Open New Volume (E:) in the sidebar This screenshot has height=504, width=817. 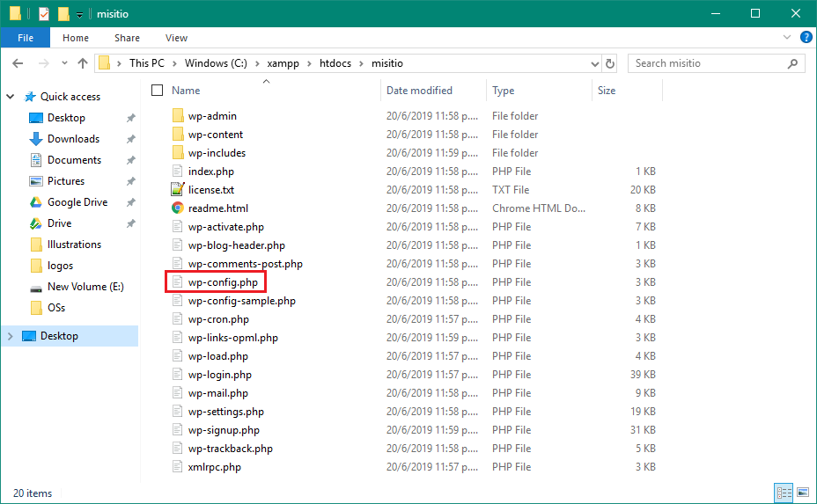point(85,287)
